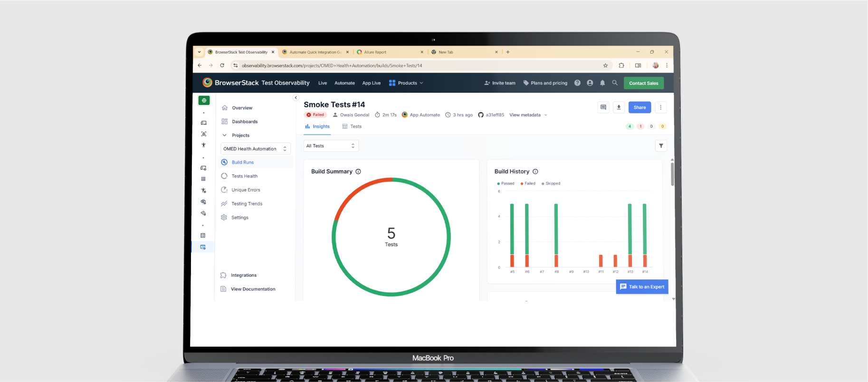
Task: Open the help question mark icon
Action: tap(577, 83)
